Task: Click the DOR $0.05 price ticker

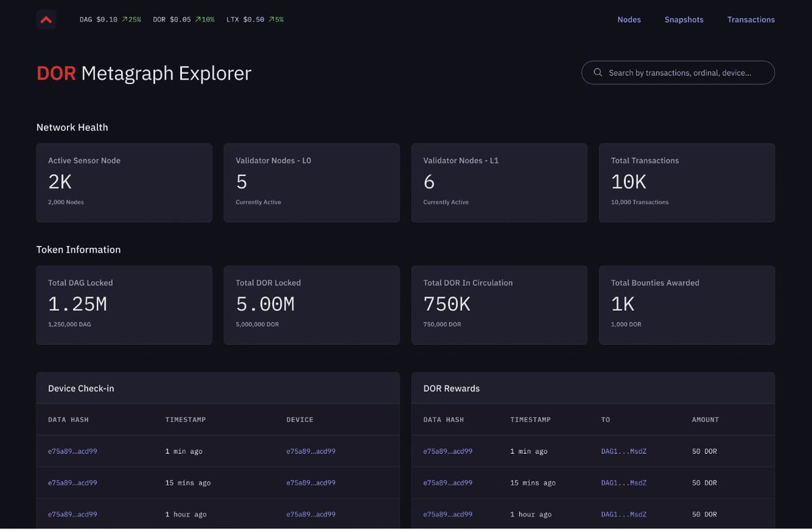Action: 183,20
